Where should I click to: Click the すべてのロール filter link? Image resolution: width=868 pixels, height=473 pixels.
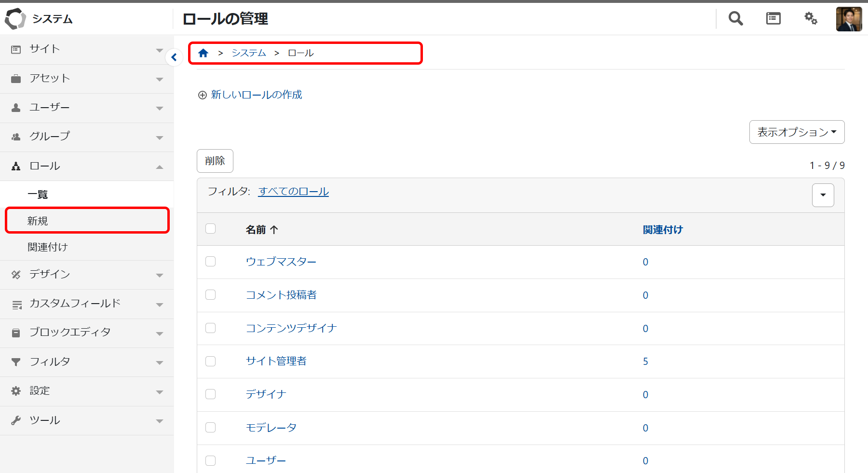click(x=293, y=192)
